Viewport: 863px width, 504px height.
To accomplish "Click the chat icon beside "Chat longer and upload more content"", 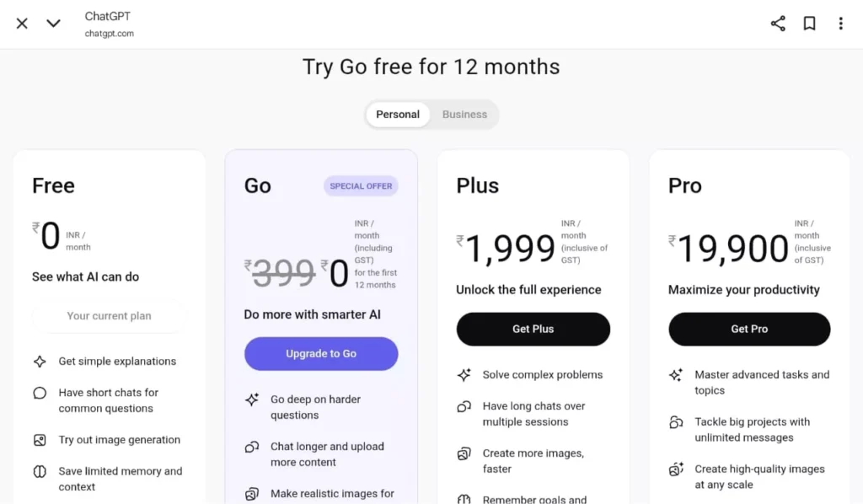I will (x=252, y=447).
